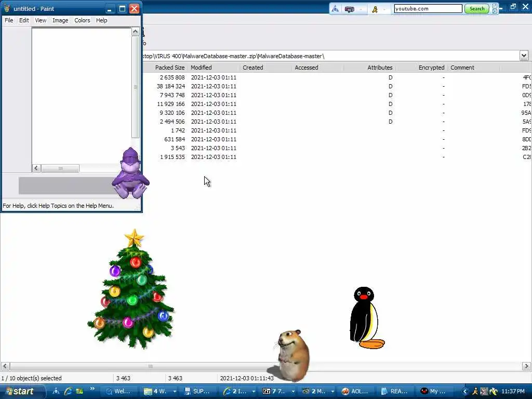Click Paint horizontal scrollbar left arrow
532x399 pixels.
coord(36,168)
